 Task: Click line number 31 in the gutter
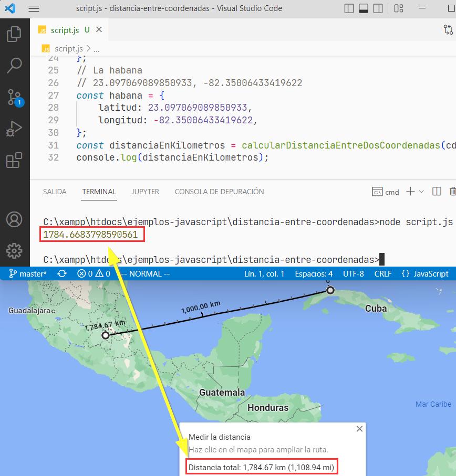pos(53,145)
